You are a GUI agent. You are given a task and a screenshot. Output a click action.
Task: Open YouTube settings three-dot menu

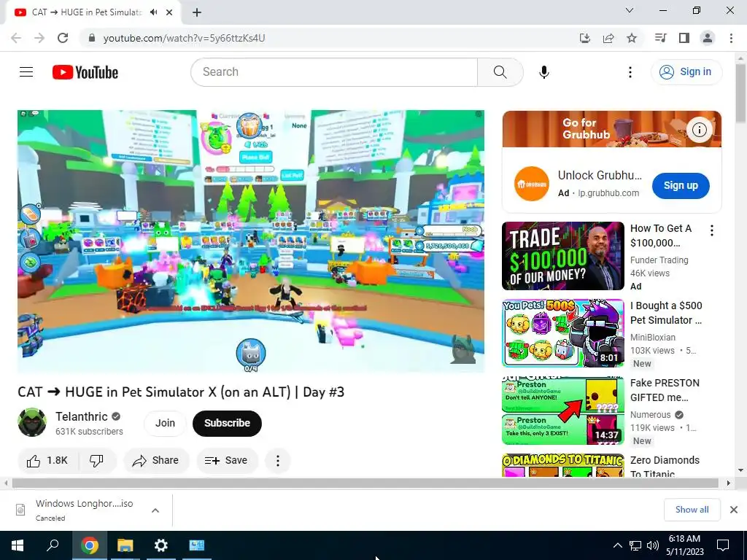(x=630, y=72)
